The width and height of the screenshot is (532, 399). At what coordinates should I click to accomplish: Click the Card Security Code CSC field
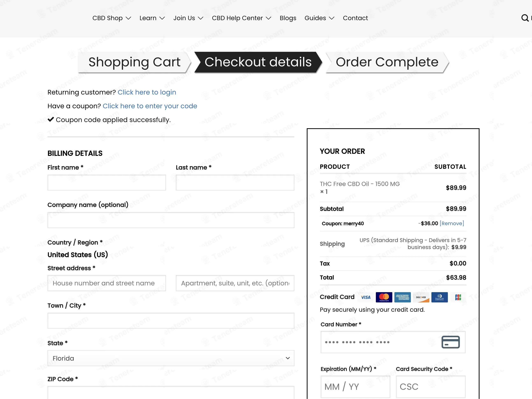point(431,386)
